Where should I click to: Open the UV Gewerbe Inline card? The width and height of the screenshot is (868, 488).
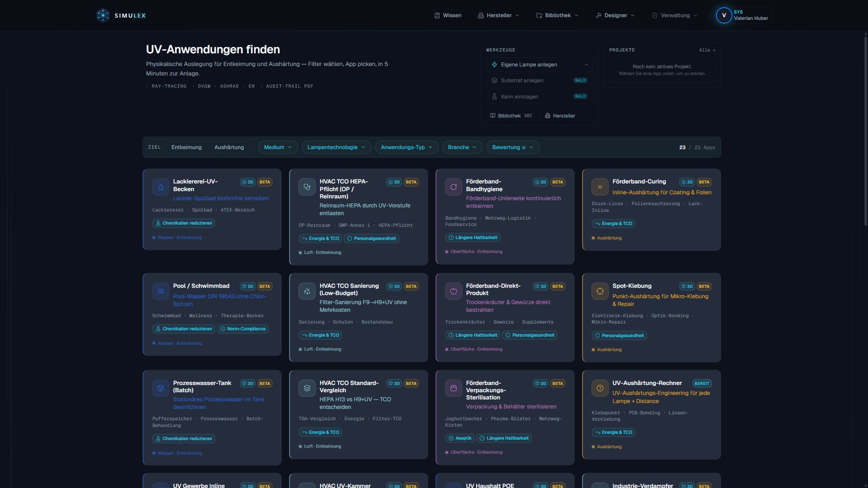(x=212, y=481)
